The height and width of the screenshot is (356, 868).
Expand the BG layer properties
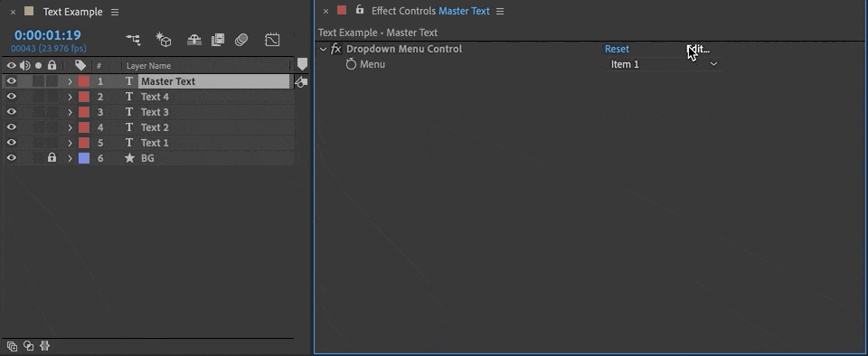click(71, 158)
